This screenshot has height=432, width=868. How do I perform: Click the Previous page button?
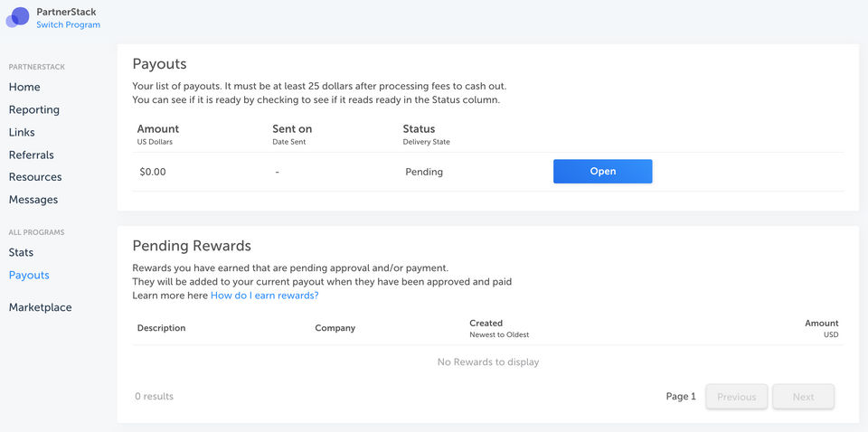click(x=736, y=397)
